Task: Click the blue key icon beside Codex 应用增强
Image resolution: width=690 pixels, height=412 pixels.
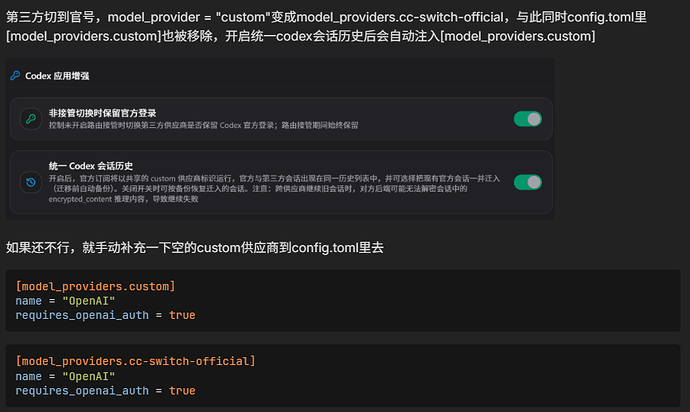Action: [x=15, y=76]
